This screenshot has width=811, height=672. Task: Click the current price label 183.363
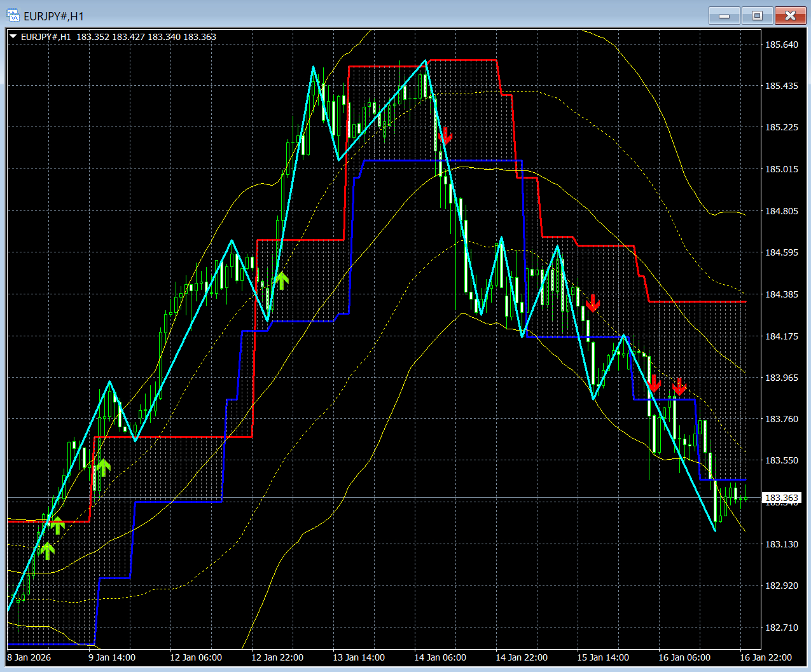click(781, 498)
